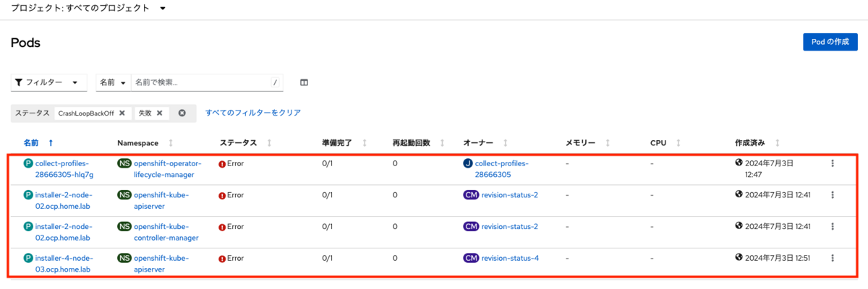Screen dimensions: 868x289
Task: Open pod collect-profiles-28666305-hlq7g
Action: click(x=64, y=169)
